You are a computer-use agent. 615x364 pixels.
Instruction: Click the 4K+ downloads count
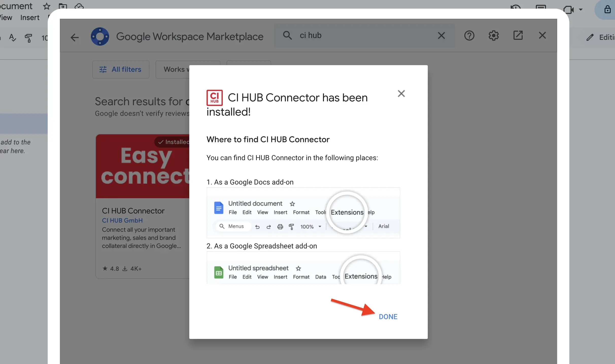[132, 268]
